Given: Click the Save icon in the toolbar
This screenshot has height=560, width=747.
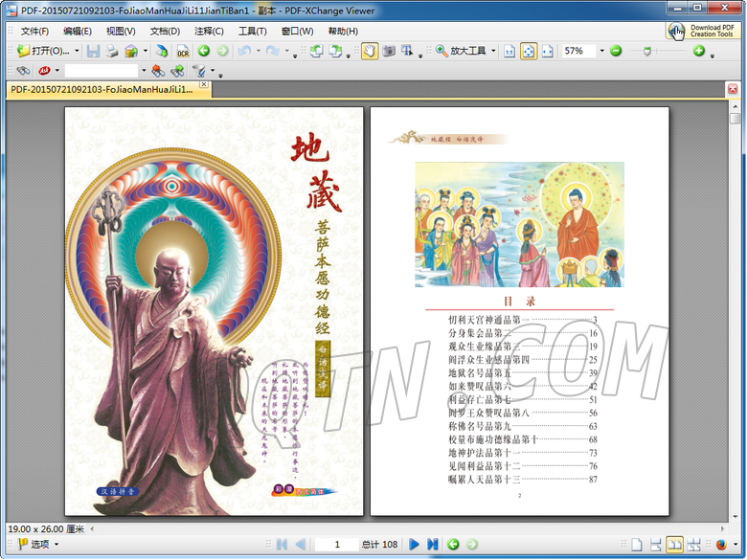Looking at the screenshot, I should [93, 51].
